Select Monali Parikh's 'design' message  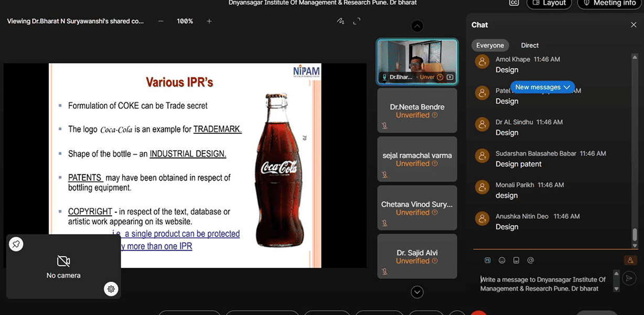coord(507,195)
